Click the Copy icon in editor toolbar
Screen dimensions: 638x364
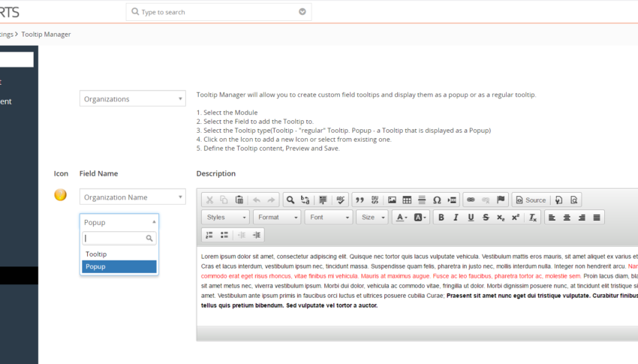tap(224, 200)
